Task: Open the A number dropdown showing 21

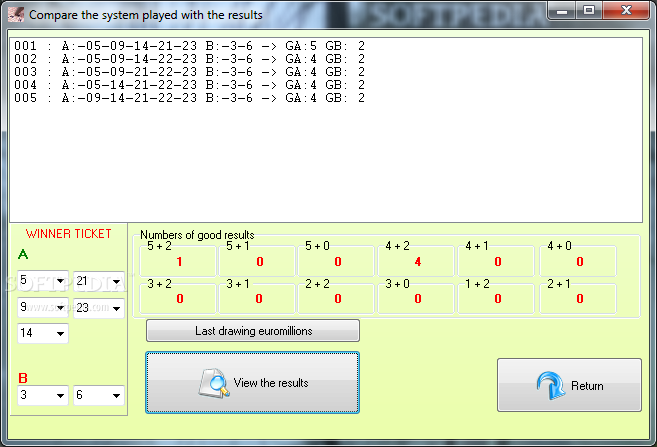Action: tap(99, 281)
